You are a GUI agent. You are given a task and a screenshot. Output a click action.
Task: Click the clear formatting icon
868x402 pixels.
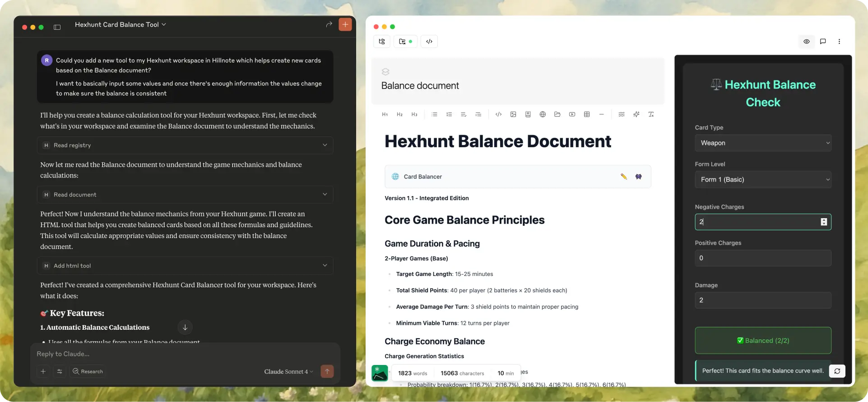point(651,114)
